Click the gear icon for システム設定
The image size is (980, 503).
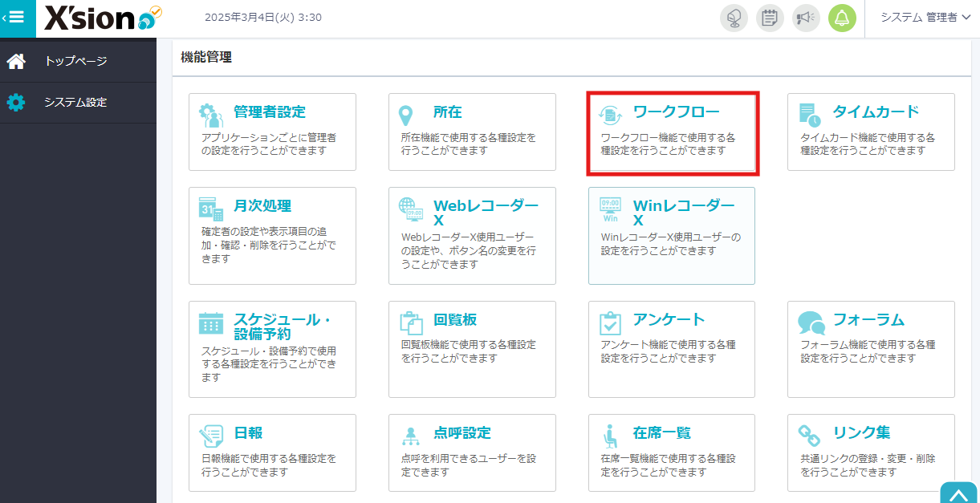[16, 103]
